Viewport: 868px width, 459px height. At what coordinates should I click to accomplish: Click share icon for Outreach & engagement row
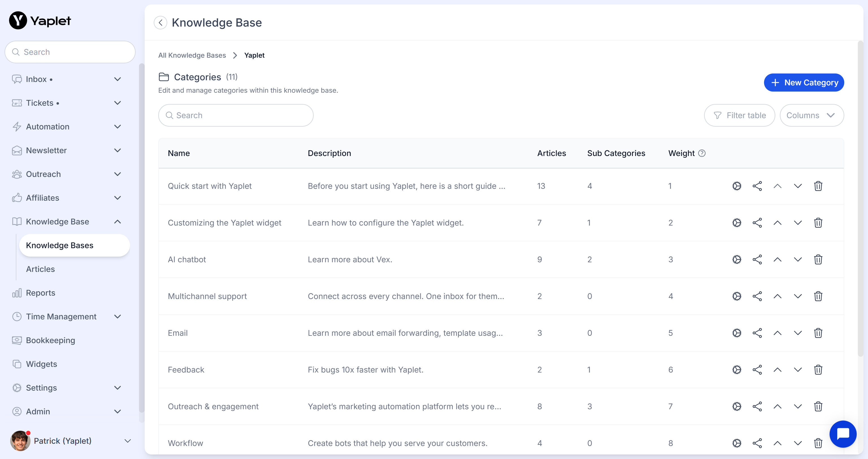[x=757, y=406]
